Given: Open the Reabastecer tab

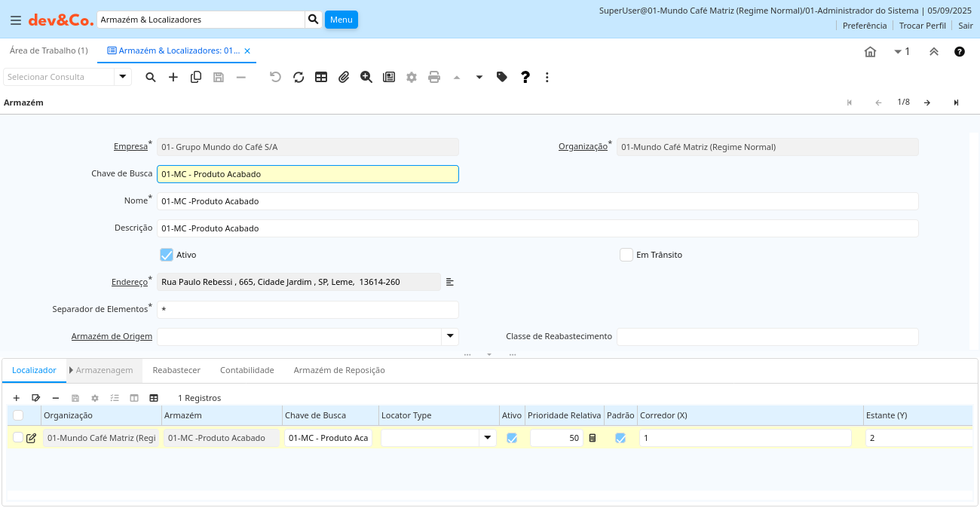Looking at the screenshot, I should (x=176, y=370).
